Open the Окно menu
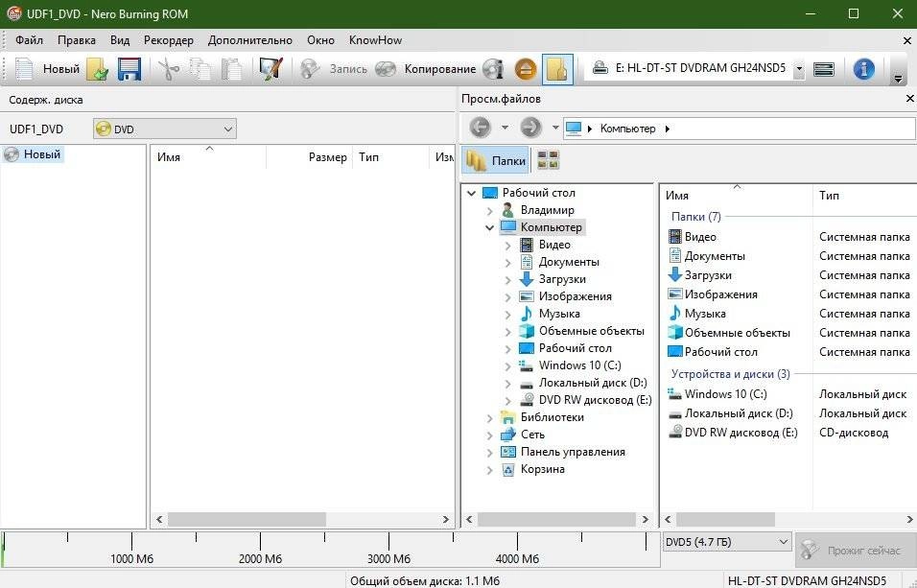The width and height of the screenshot is (917, 588). click(321, 40)
